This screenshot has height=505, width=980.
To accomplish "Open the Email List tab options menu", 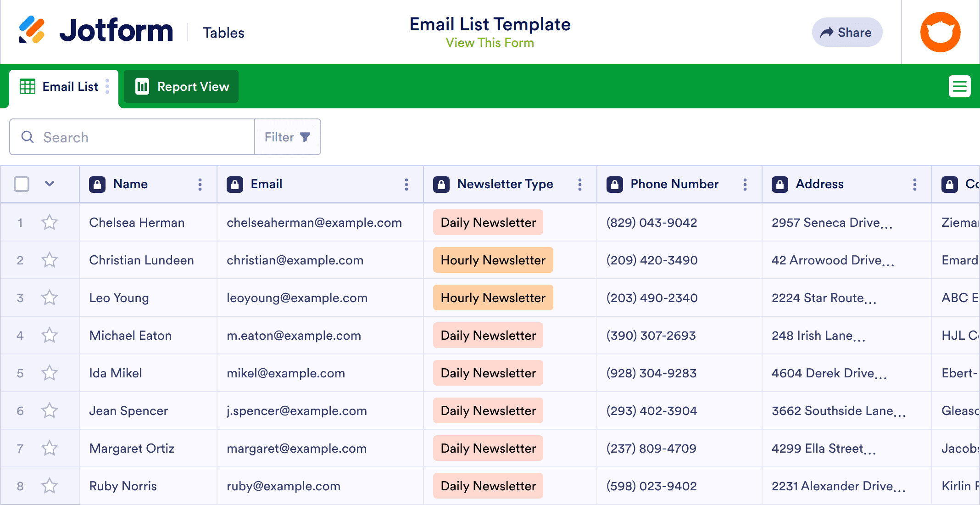I will pos(108,86).
